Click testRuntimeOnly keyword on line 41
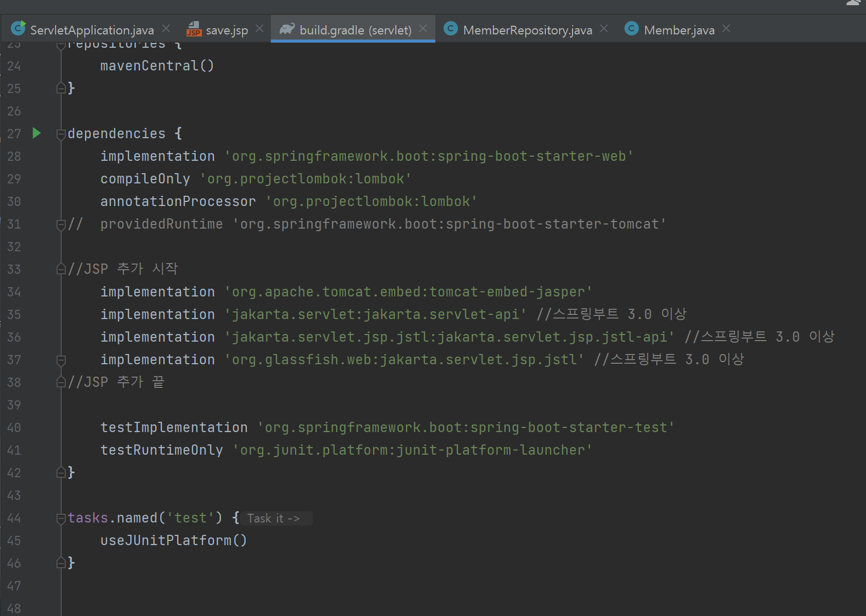 [161, 450]
